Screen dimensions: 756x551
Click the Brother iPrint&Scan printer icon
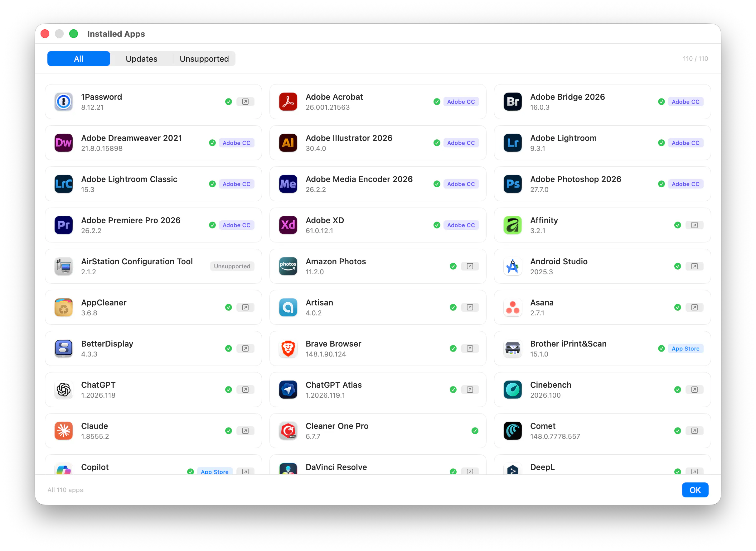[x=513, y=348]
